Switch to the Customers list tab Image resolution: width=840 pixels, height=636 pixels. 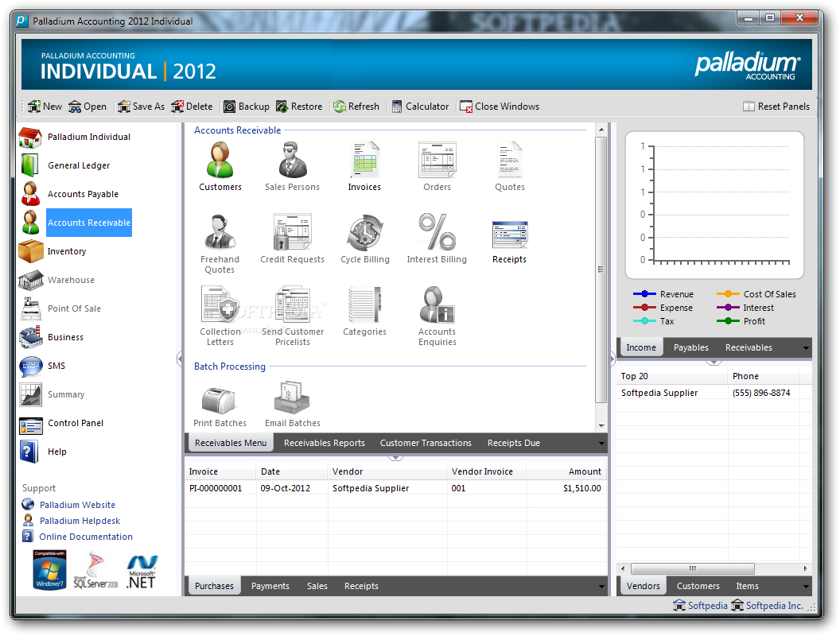698,586
